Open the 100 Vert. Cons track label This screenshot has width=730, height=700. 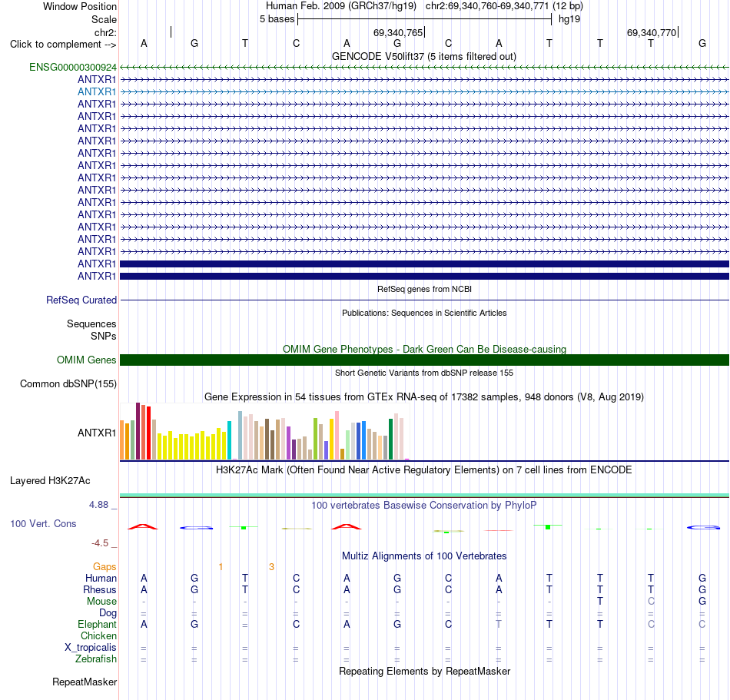(x=43, y=523)
